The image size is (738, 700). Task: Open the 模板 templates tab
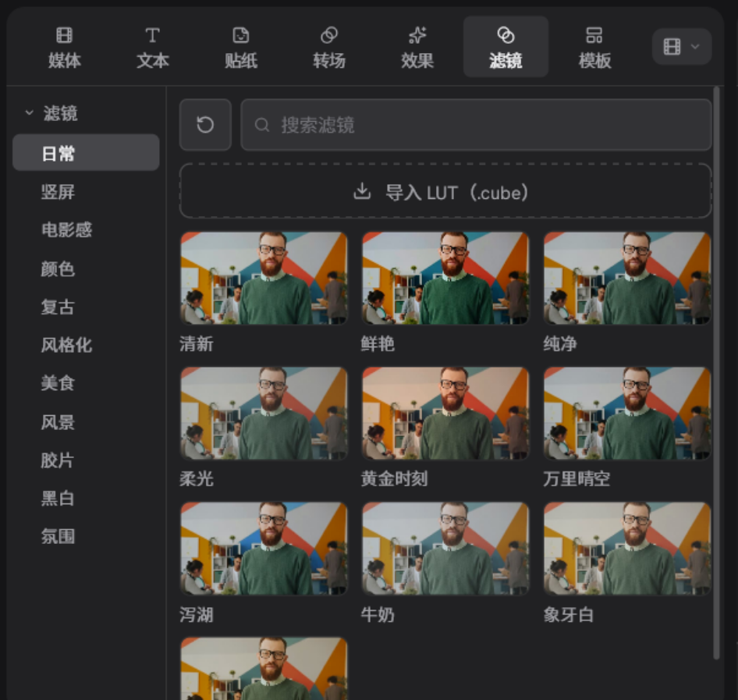(x=594, y=47)
